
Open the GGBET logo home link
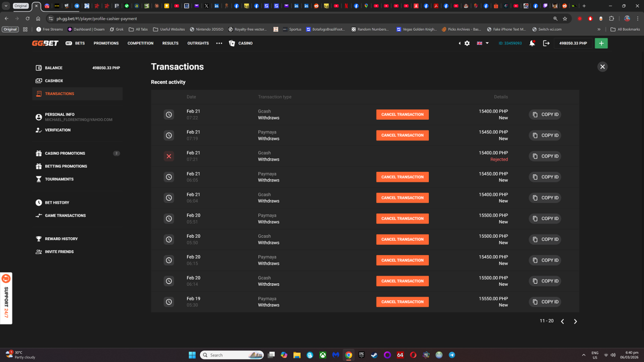pyautogui.click(x=45, y=43)
